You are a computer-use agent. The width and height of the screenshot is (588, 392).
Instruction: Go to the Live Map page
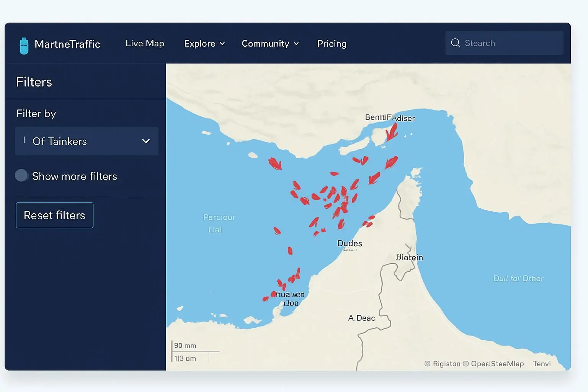145,44
